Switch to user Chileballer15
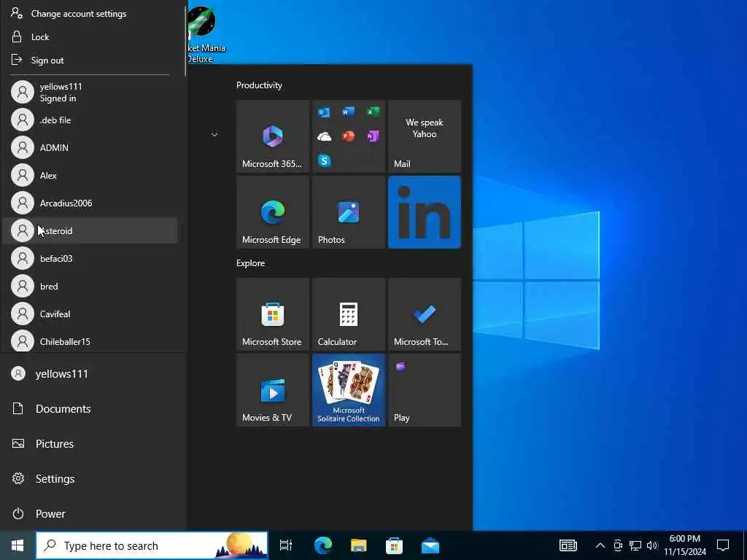 point(90,341)
